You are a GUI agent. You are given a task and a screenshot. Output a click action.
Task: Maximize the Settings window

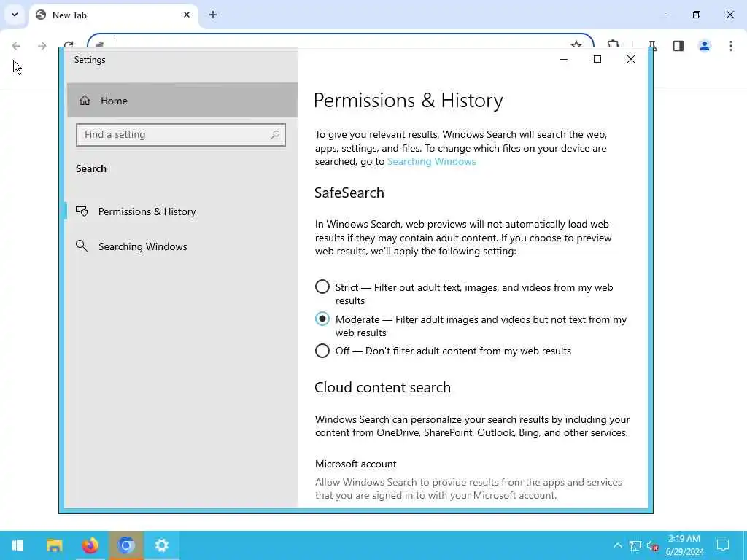tap(597, 60)
